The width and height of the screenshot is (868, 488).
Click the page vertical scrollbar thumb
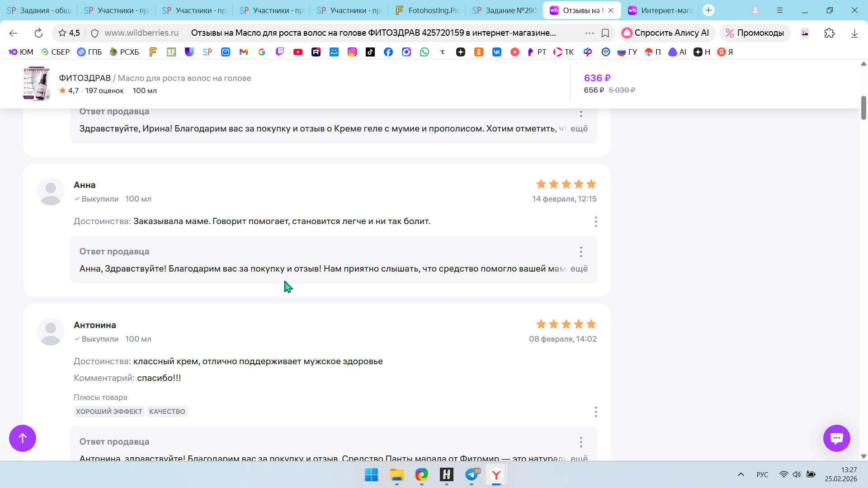[863, 108]
